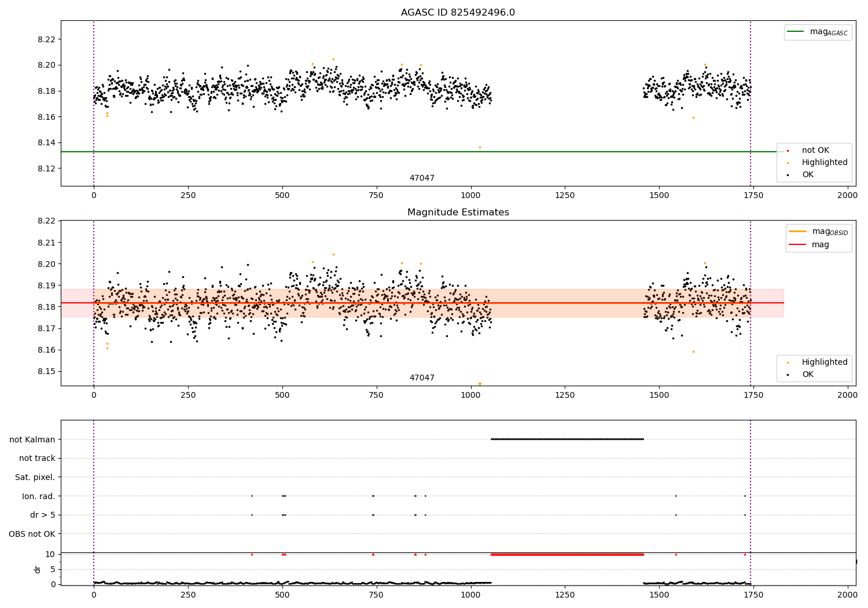Click the 8.21 y-axis tick in middle plot
The height and width of the screenshot is (608, 868).
tap(46, 243)
